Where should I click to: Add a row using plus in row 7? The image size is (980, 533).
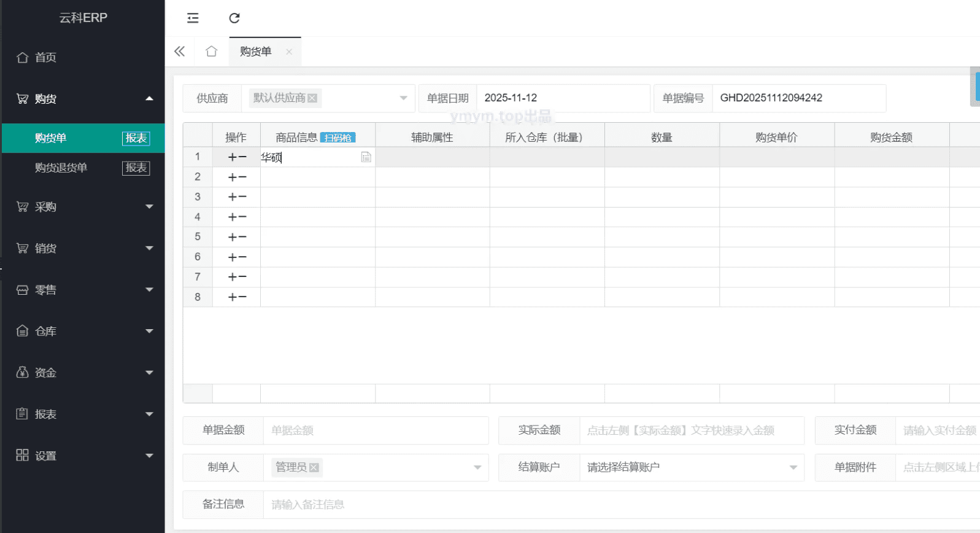tap(233, 277)
